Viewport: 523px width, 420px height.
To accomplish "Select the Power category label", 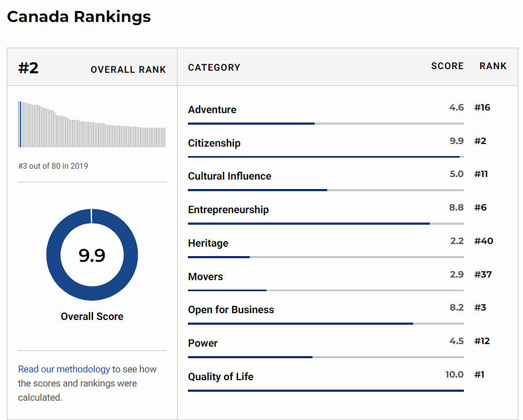I will [203, 343].
